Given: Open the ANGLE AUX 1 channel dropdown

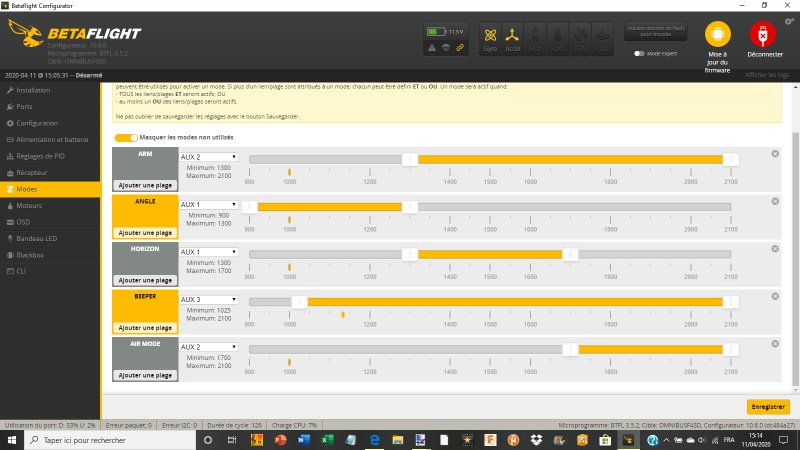Looking at the screenshot, I should click(x=208, y=204).
